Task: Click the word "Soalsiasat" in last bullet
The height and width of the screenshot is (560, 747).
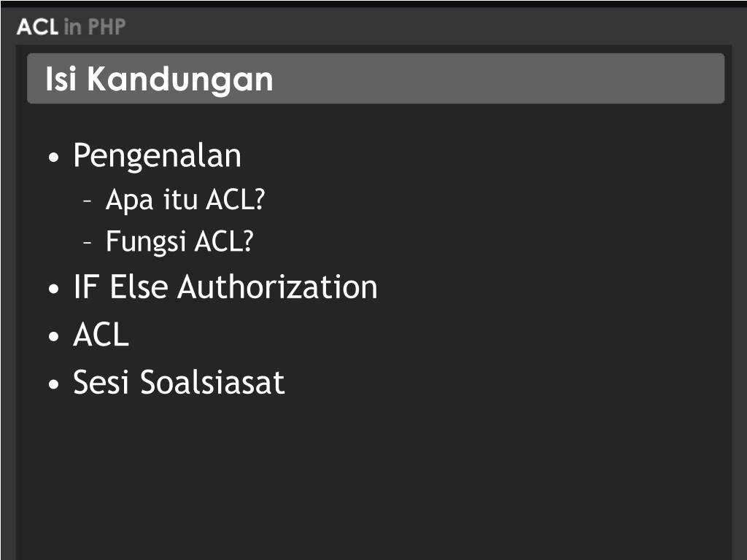Action: point(212,382)
